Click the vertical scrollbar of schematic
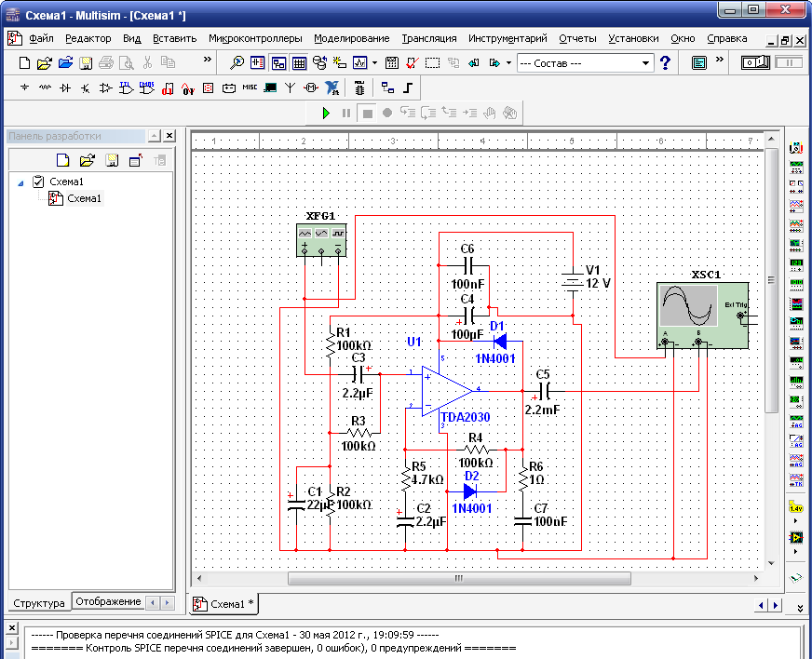Image resolution: width=812 pixels, height=659 pixels. 771,280
